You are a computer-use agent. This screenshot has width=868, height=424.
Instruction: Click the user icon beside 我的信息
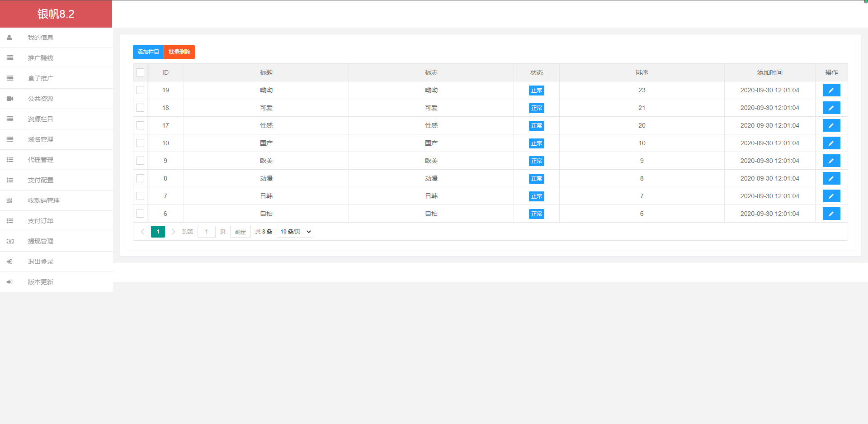coord(9,38)
